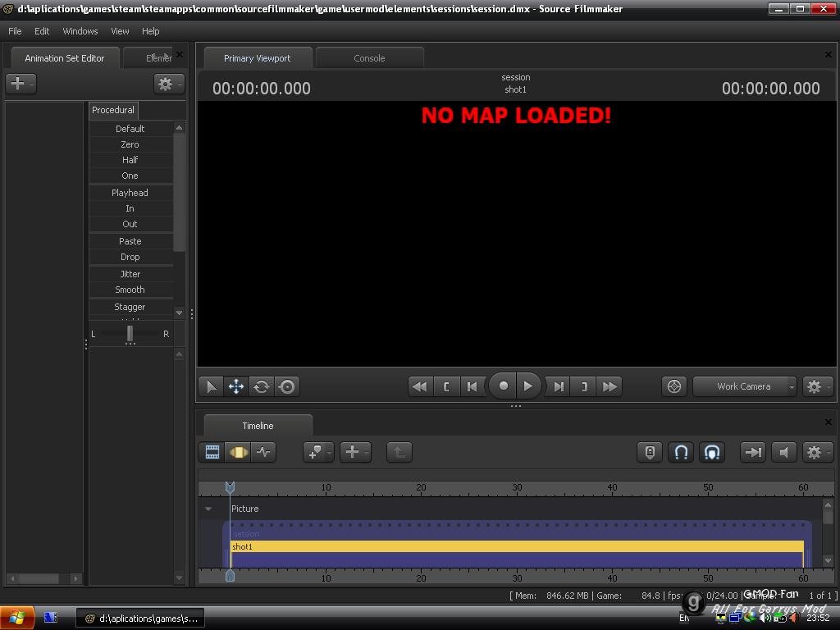Image resolution: width=840 pixels, height=630 pixels.
Task: Select the Move manipulator tool
Action: click(x=236, y=386)
